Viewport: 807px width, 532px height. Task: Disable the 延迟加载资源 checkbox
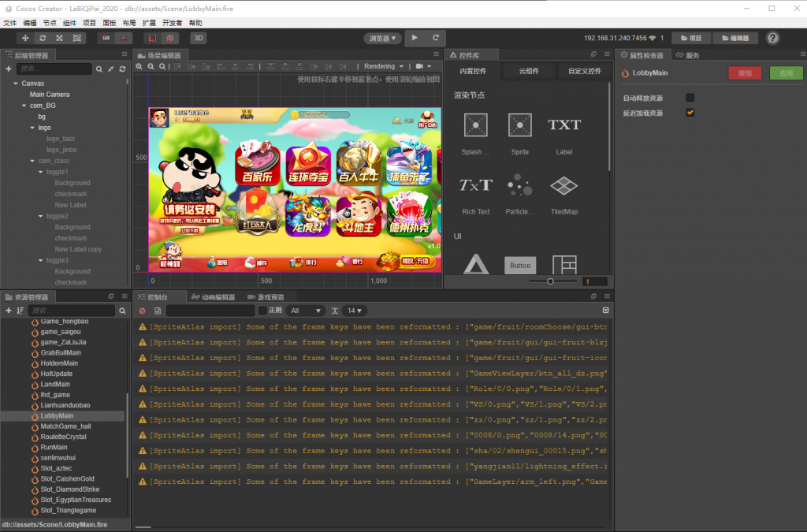tap(690, 113)
